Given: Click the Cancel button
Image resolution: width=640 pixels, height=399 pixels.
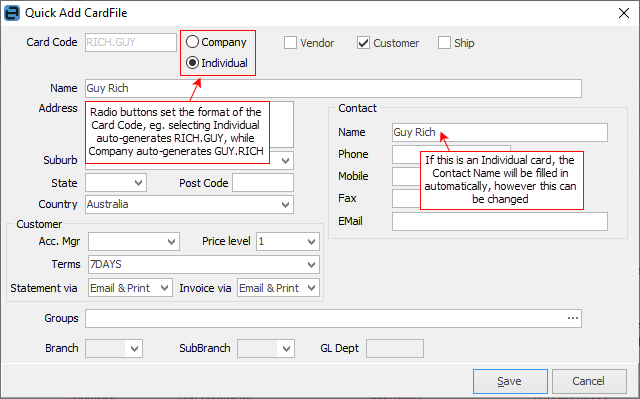Looking at the screenshot, I should (589, 381).
